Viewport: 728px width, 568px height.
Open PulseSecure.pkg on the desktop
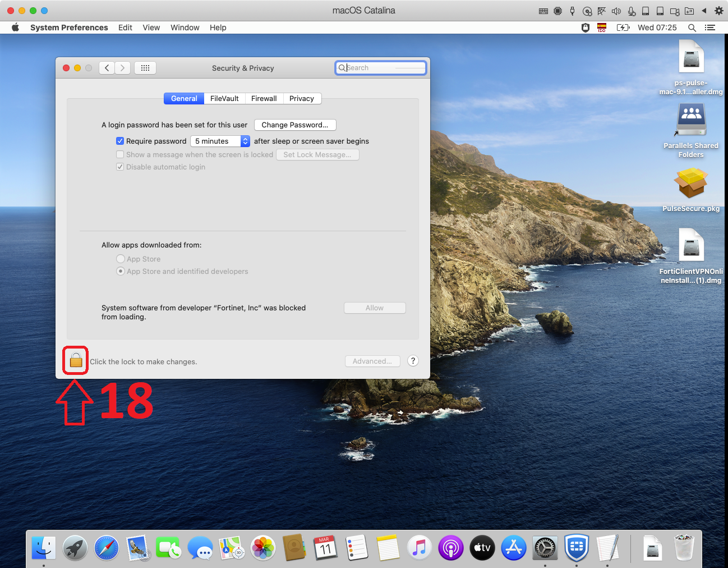(690, 185)
